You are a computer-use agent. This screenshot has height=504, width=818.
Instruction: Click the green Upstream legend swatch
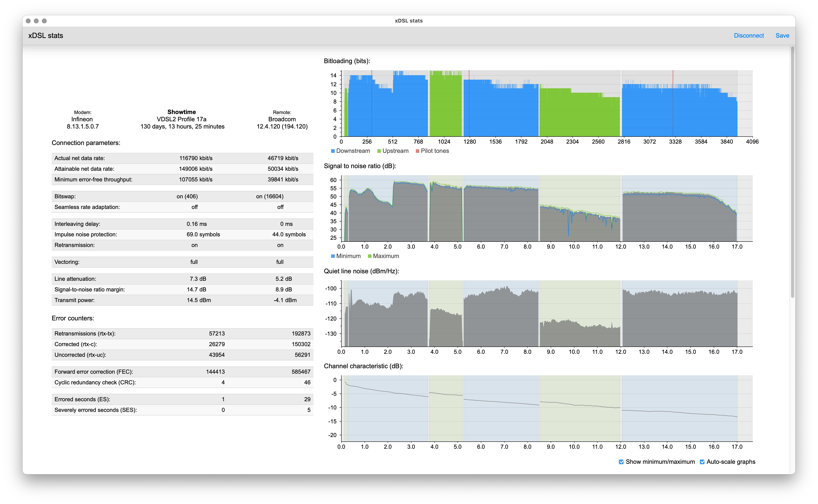pyautogui.click(x=379, y=151)
